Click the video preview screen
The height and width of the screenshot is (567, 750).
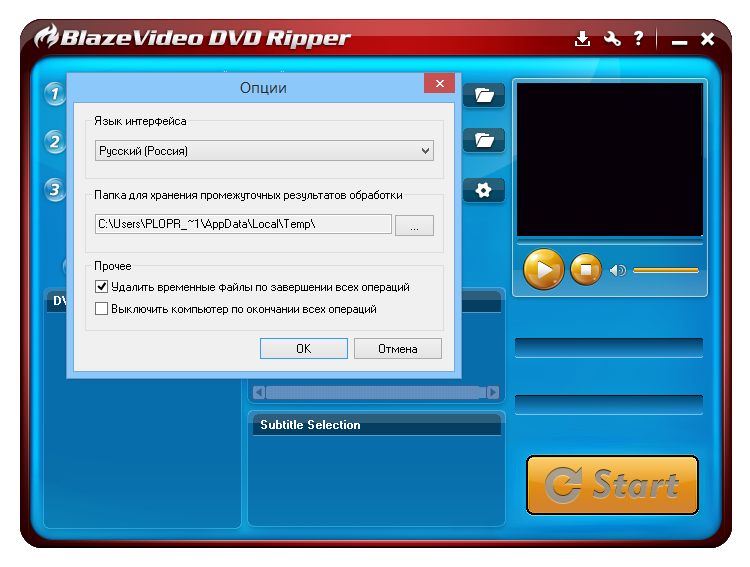tap(610, 159)
